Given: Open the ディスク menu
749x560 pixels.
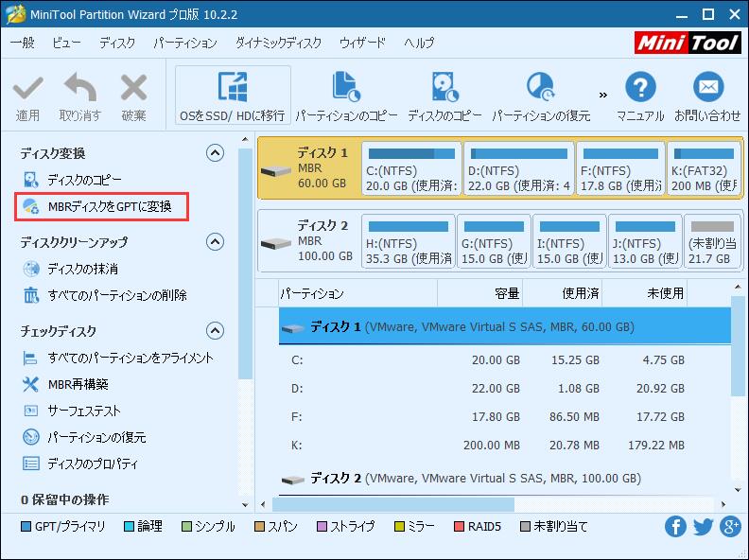Looking at the screenshot, I should 117,43.
